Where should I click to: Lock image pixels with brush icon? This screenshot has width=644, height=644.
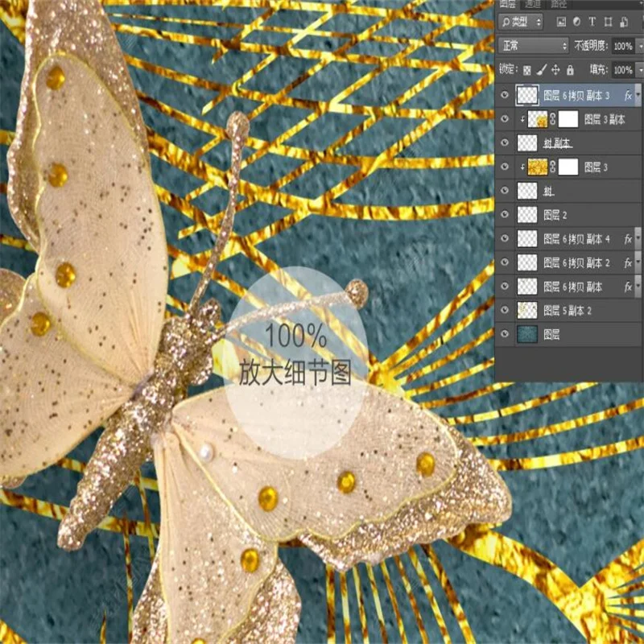(x=541, y=70)
